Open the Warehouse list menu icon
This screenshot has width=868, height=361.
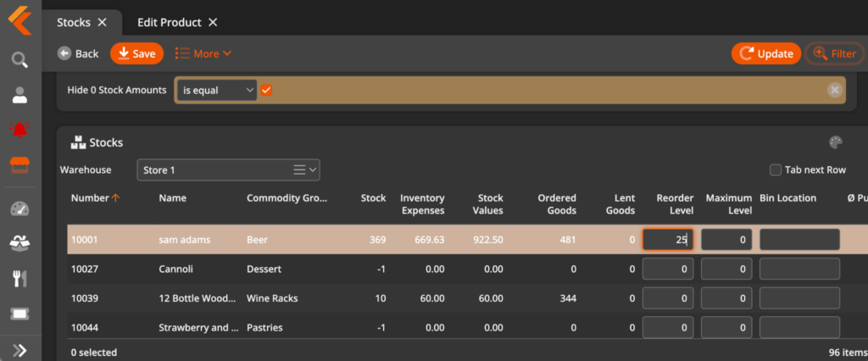299,170
